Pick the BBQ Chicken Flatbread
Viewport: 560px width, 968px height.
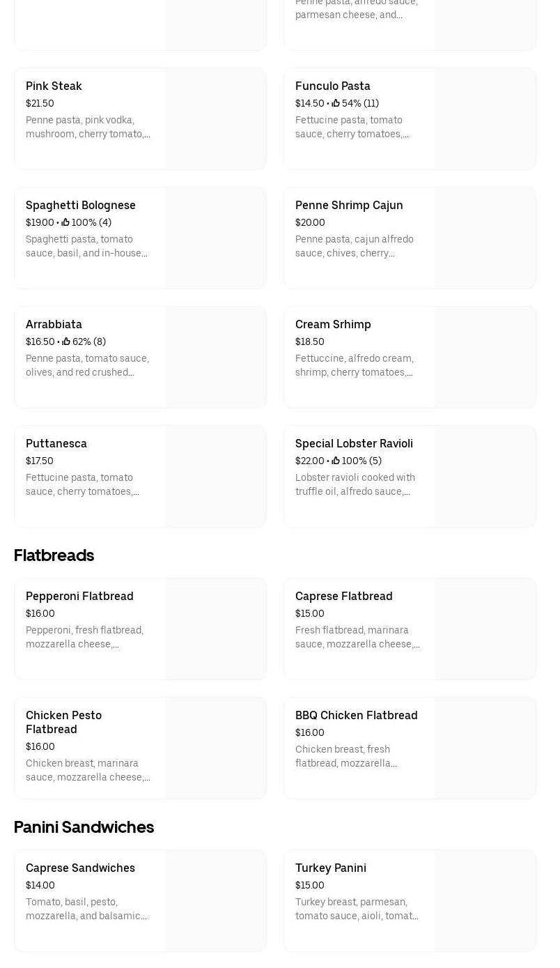(x=356, y=716)
